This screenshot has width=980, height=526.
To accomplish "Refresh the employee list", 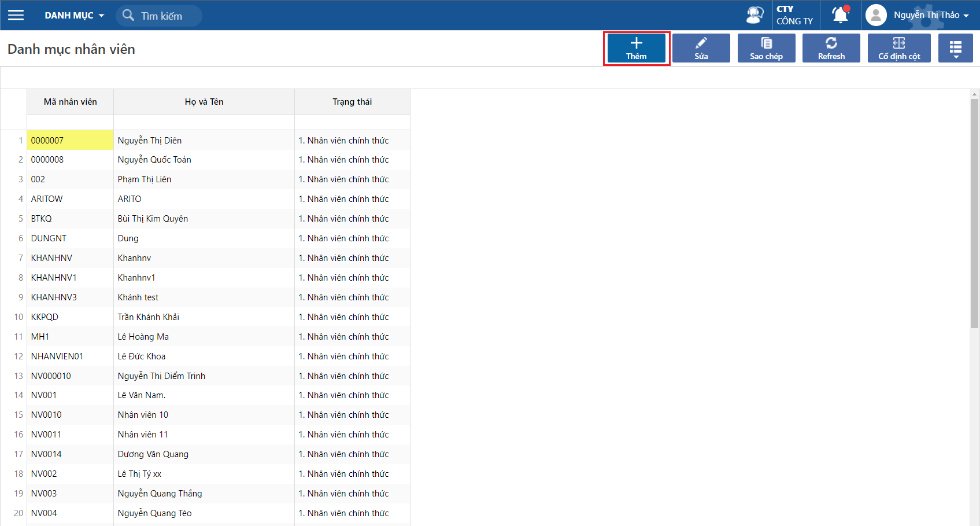I will [831, 48].
